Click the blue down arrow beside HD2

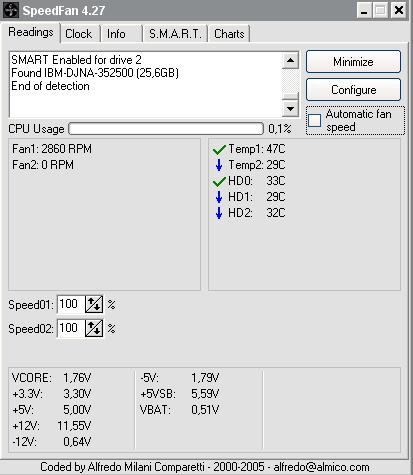pyautogui.click(x=219, y=213)
